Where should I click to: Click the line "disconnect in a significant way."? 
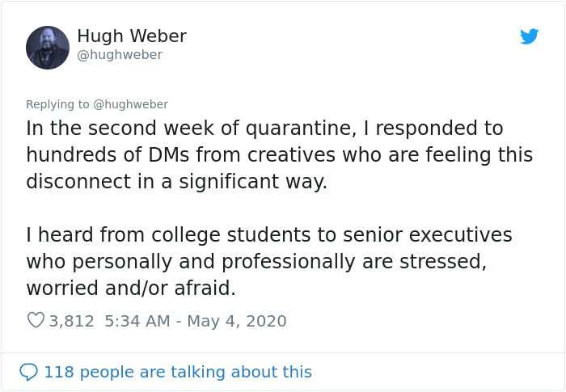pos(177,181)
